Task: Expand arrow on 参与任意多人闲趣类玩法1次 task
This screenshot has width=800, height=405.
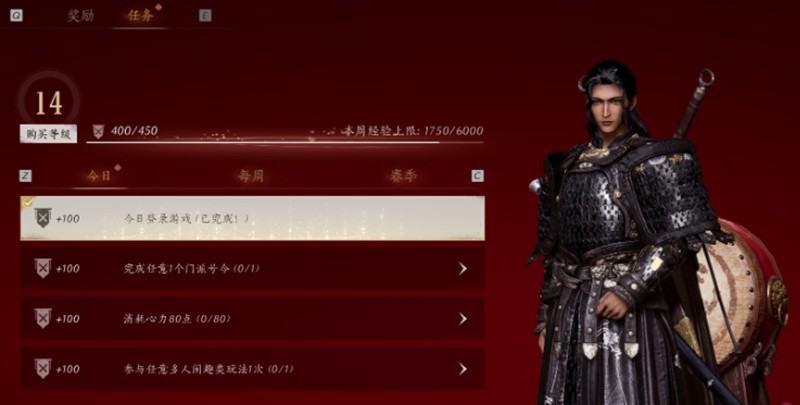Action: (x=463, y=369)
